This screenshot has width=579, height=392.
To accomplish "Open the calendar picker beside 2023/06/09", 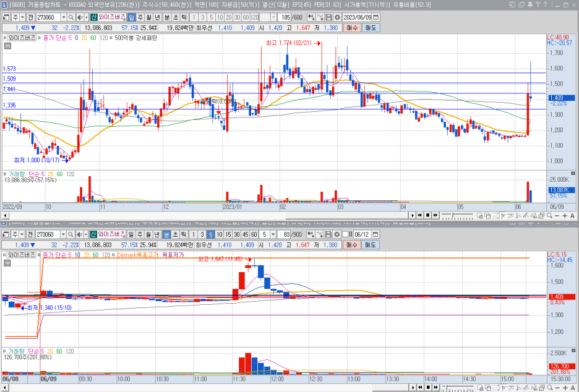I will click(x=375, y=17).
